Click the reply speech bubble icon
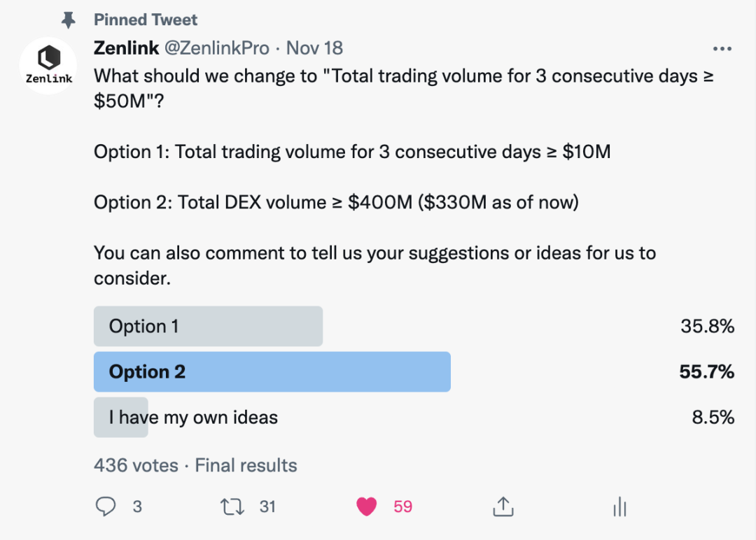Image resolution: width=756 pixels, height=540 pixels. pyautogui.click(x=106, y=506)
